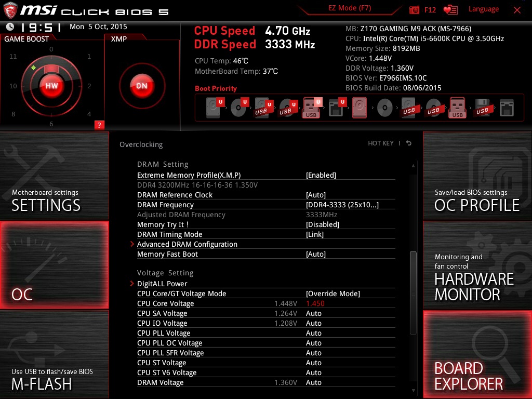
Task: Click the DDR4 3200MHz 16-16-16-36 profile text
Action: (197, 185)
